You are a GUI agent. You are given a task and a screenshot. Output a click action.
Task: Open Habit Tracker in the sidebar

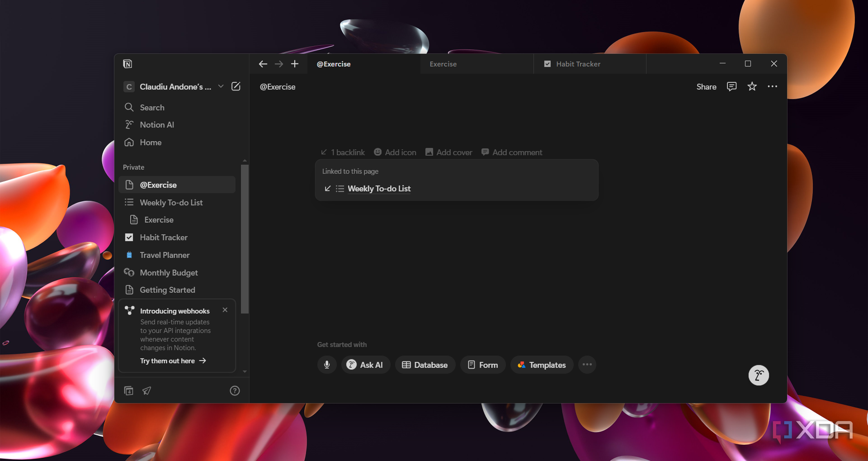point(177,238)
